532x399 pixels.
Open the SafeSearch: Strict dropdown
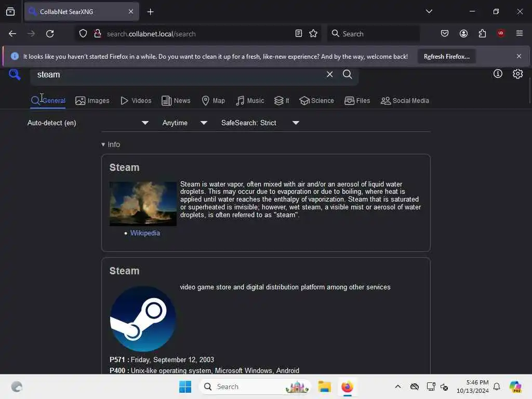pos(260,123)
